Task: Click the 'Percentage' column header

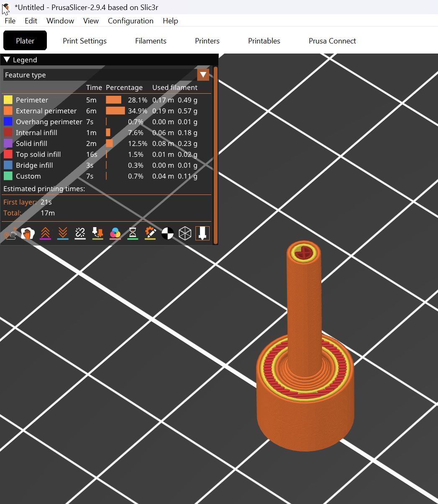Action: (124, 87)
